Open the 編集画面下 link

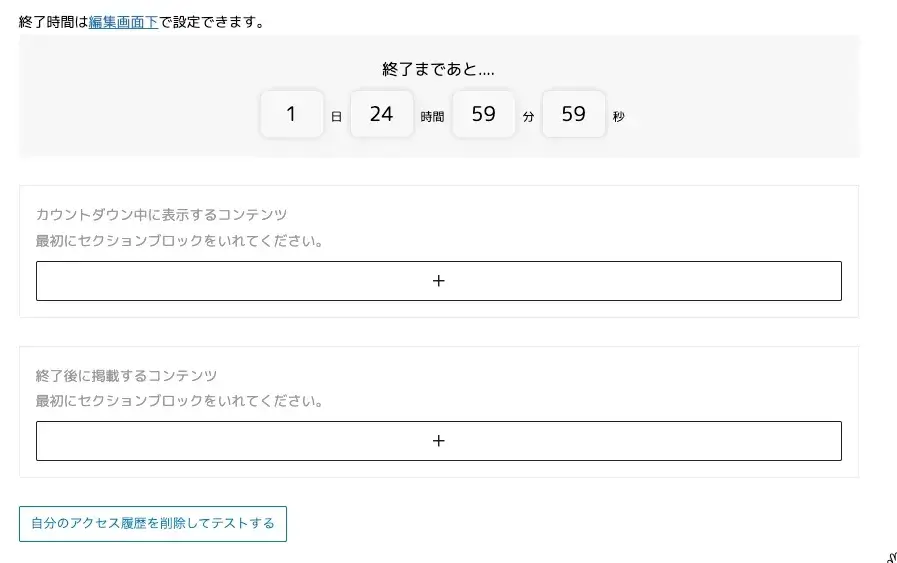click(123, 22)
